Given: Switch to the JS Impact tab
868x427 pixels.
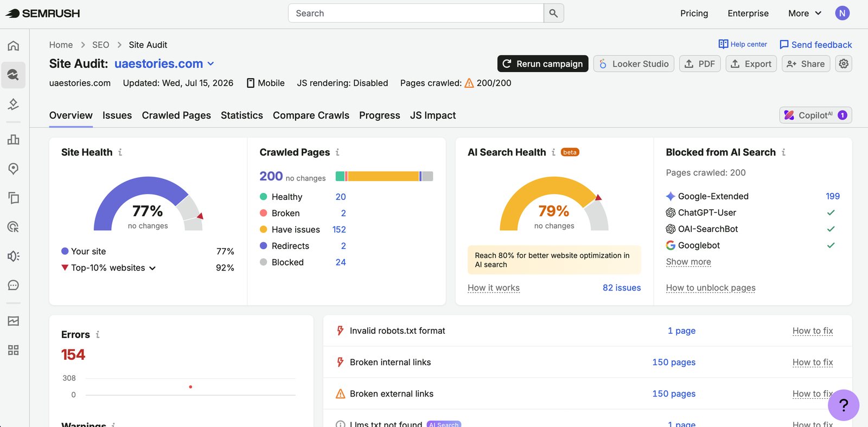Looking at the screenshot, I should [433, 115].
